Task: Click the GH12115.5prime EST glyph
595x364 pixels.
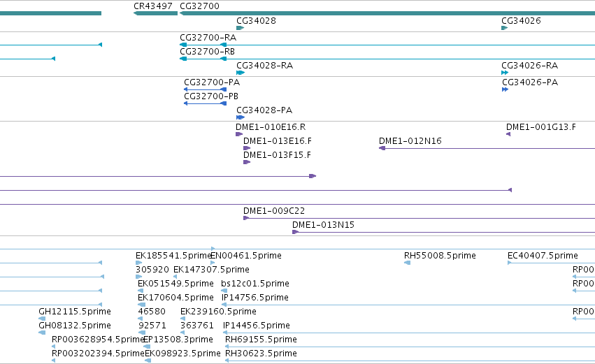Action: pos(42,319)
